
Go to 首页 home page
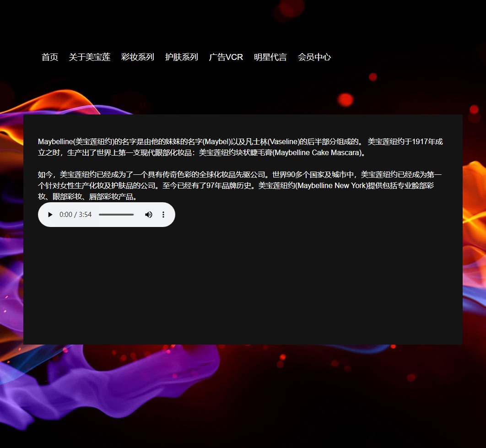(x=50, y=57)
